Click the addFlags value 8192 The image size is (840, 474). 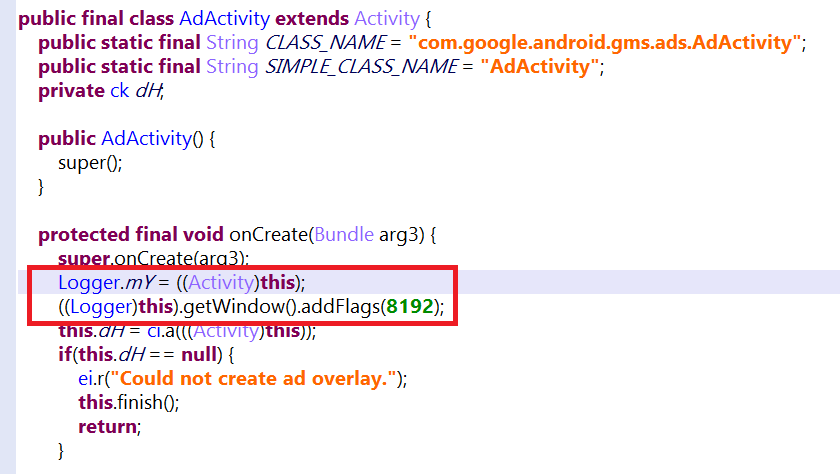(410, 306)
